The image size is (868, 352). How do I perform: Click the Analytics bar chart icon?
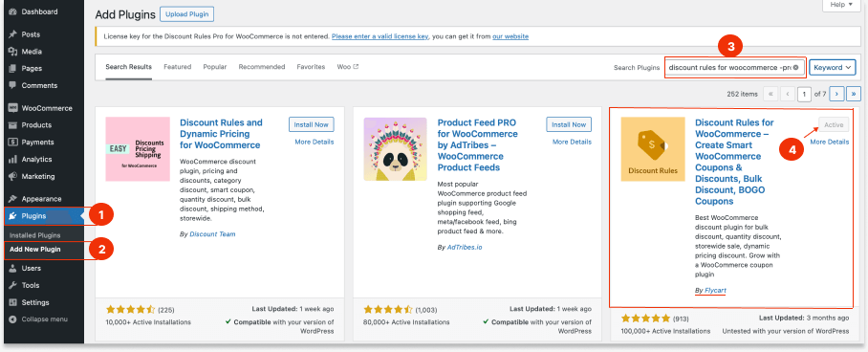(12, 160)
